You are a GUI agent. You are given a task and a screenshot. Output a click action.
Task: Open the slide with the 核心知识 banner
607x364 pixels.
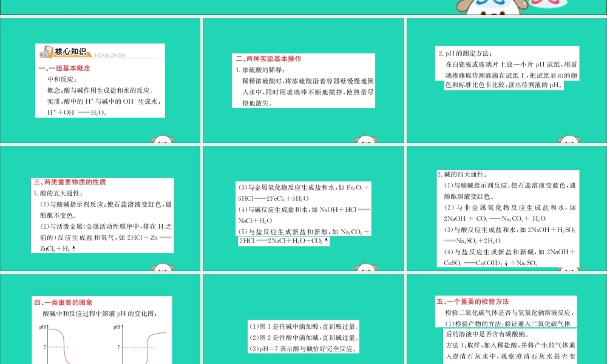[x=100, y=81]
